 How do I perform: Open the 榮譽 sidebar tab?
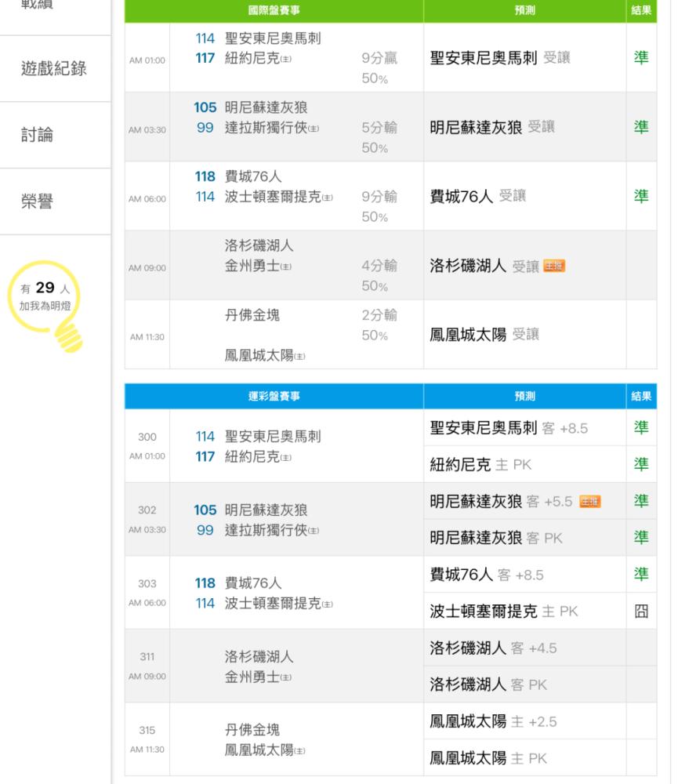click(37, 201)
